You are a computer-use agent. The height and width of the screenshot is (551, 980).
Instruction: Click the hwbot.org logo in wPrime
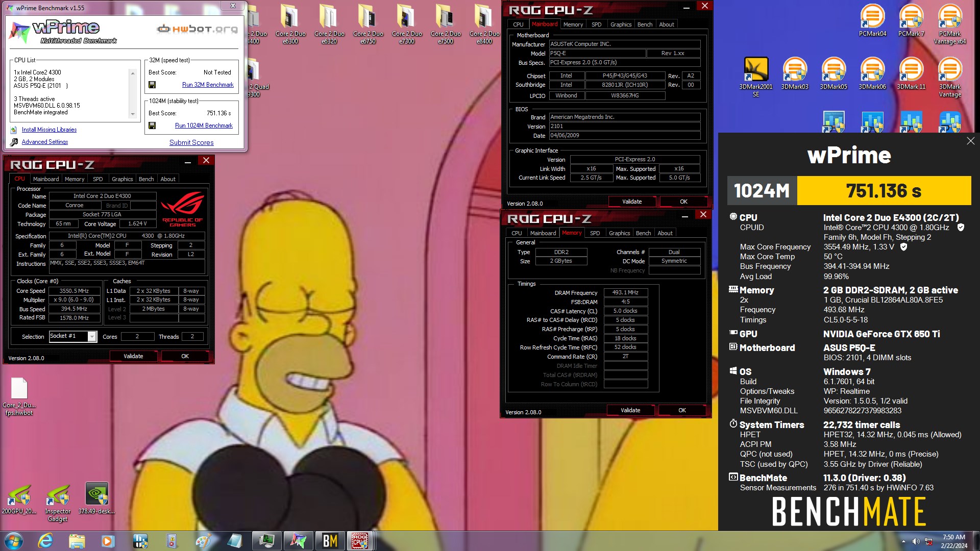[x=197, y=29]
